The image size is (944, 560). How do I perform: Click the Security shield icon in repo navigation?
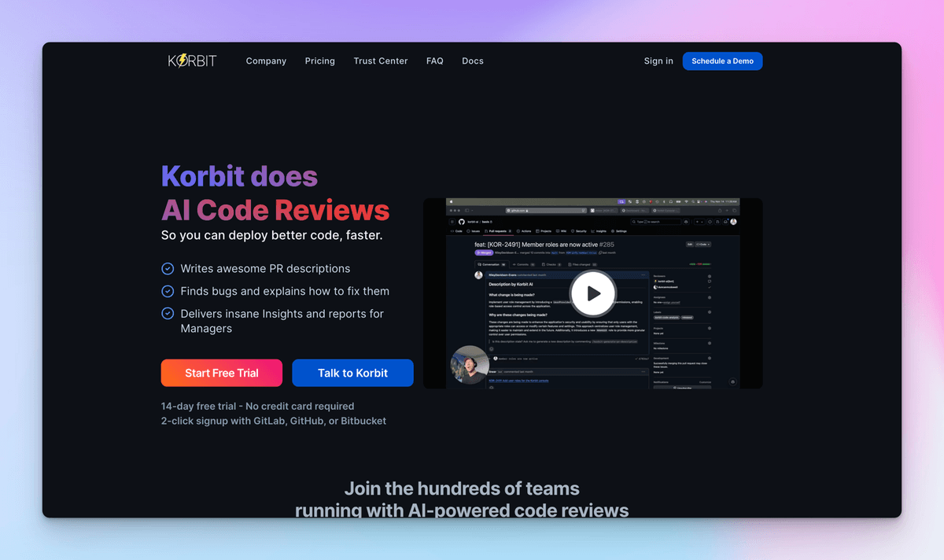pos(574,230)
